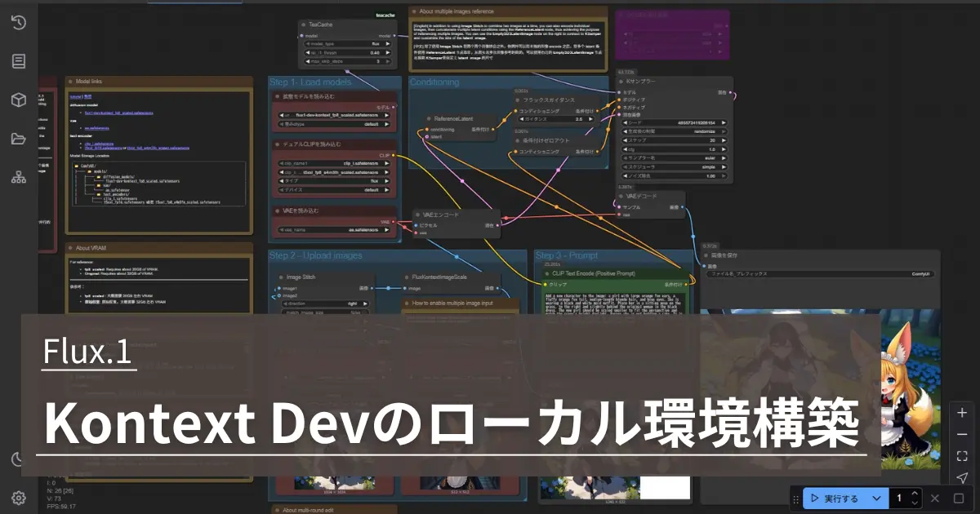Screen dimensions: 980x514
Task: Click the cfg value 1.0 widget
Action: pyautogui.click(x=673, y=149)
